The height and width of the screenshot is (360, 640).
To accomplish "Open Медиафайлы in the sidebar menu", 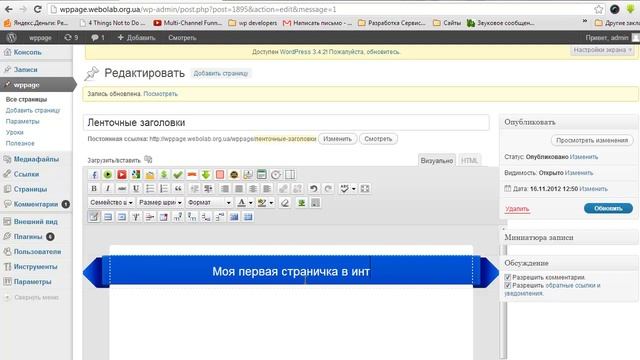I will [x=36, y=159].
